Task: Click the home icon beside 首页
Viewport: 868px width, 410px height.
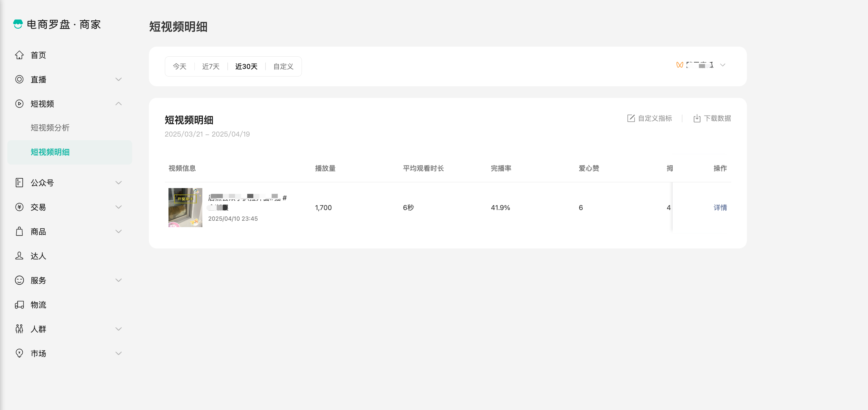Action: click(19, 55)
